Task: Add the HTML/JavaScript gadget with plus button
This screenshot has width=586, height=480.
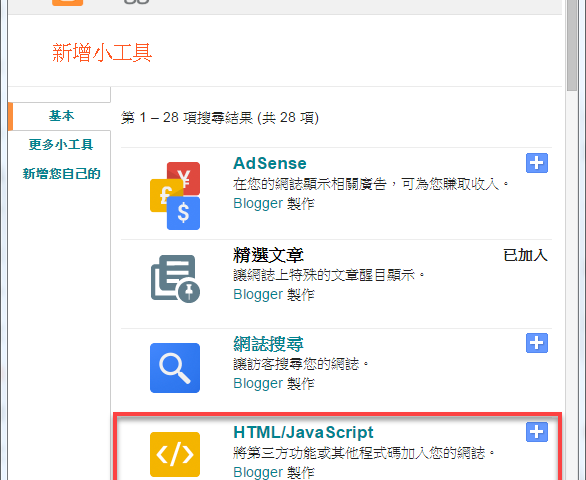Action: click(x=537, y=432)
